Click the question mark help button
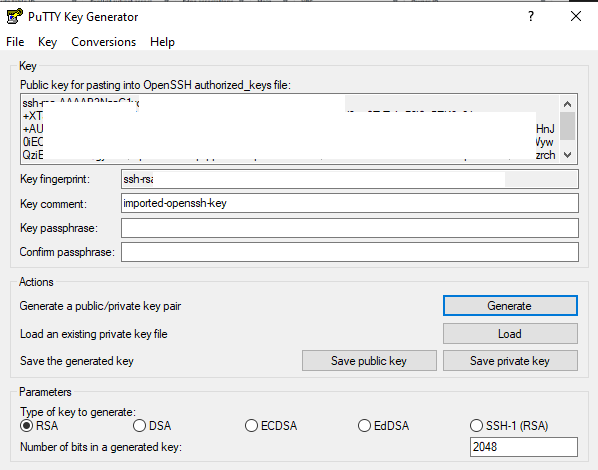598x470 pixels. tap(530, 16)
